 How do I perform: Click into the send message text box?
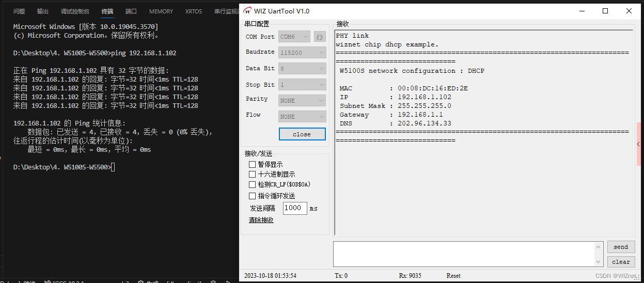tap(464, 254)
